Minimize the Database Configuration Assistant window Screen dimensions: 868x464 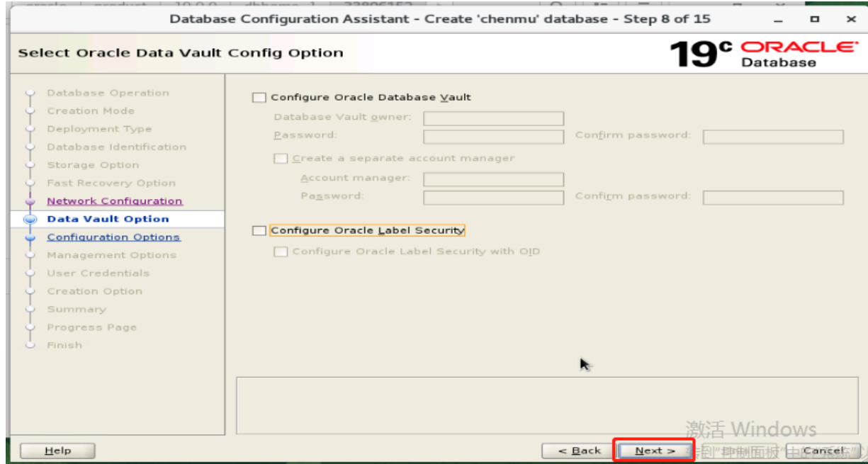click(779, 19)
